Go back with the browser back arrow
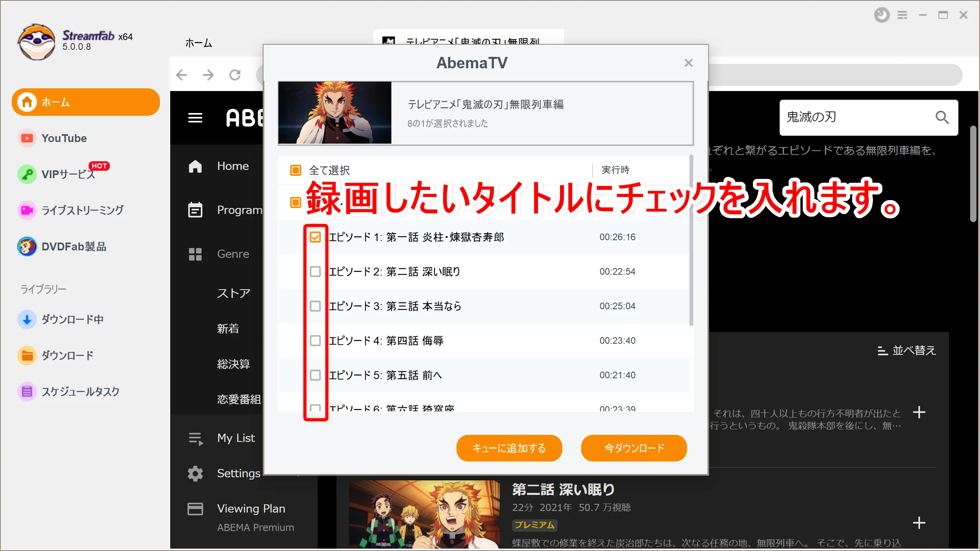 pos(182,75)
